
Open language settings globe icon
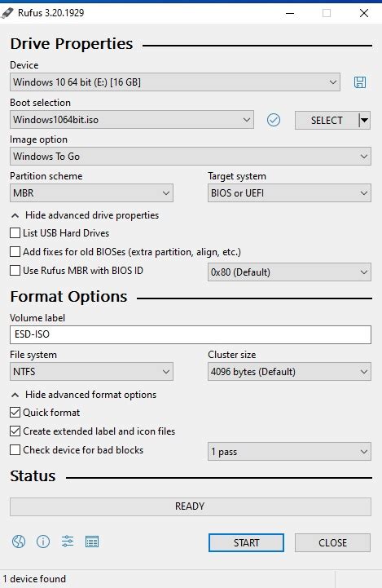pyautogui.click(x=19, y=542)
